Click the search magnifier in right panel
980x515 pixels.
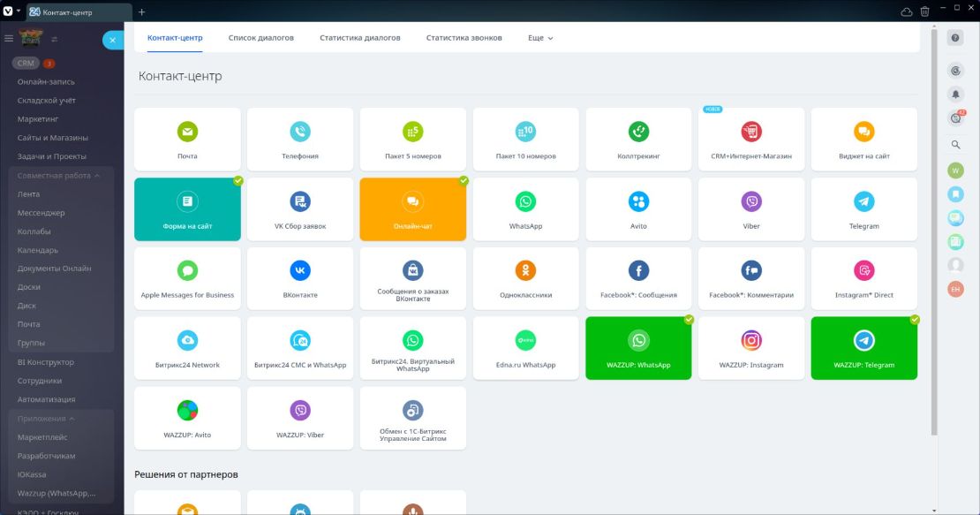tap(955, 144)
